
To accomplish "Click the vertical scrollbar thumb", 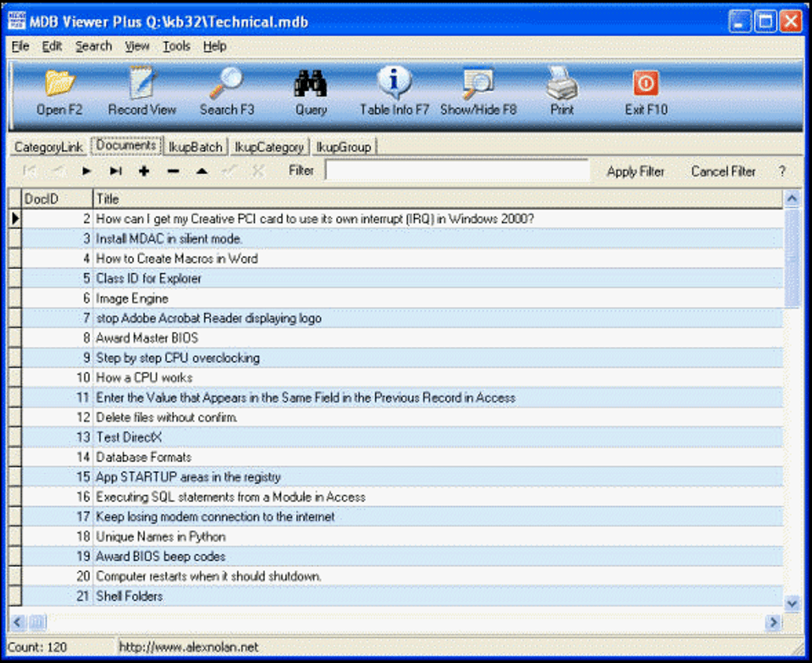I will [x=792, y=258].
